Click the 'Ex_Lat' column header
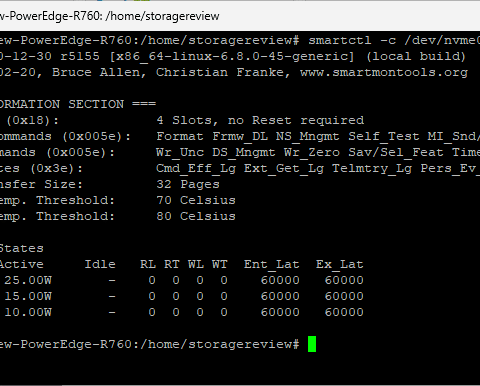 tap(339, 264)
